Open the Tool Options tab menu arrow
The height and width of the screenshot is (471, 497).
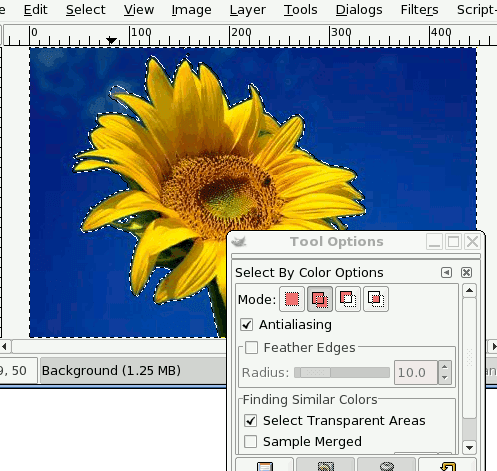click(446, 273)
